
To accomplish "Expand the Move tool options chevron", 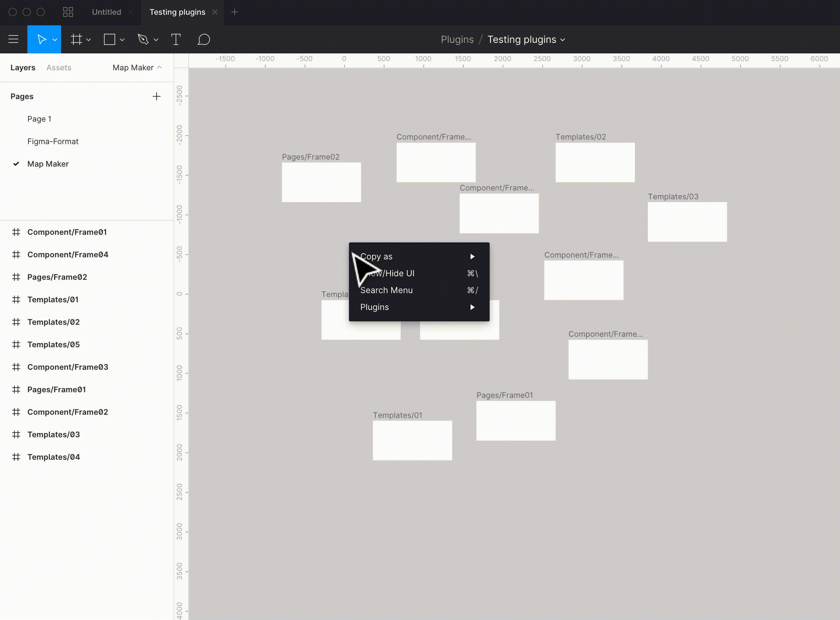I will pyautogui.click(x=55, y=39).
